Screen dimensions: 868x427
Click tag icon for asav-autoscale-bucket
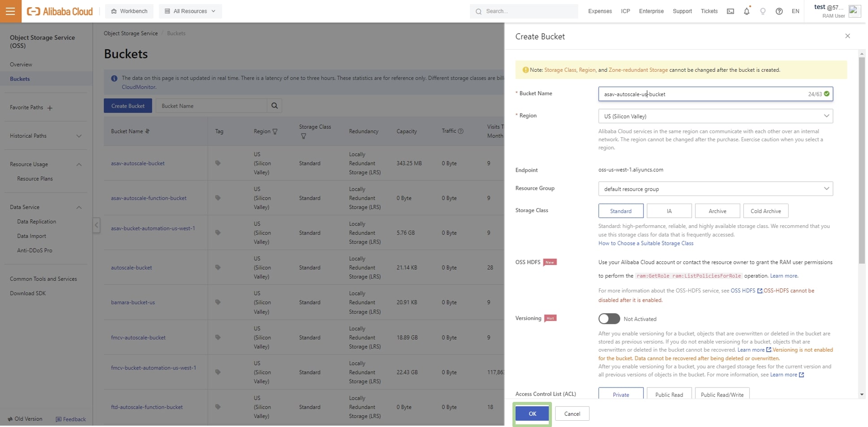[x=218, y=163]
